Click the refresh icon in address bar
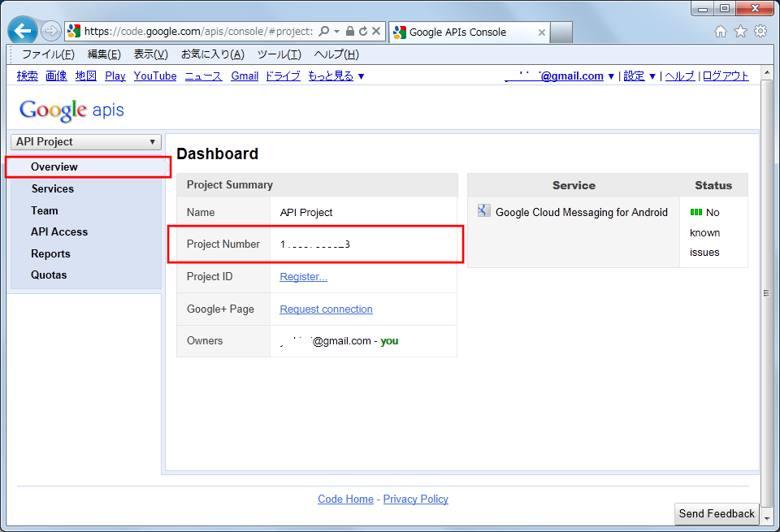The width and height of the screenshot is (780, 532). click(362, 32)
